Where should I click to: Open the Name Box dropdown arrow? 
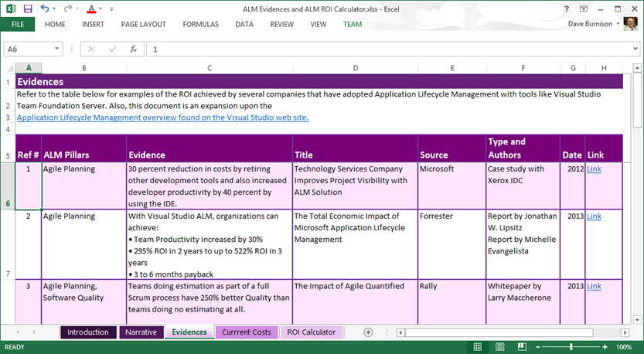(57, 49)
